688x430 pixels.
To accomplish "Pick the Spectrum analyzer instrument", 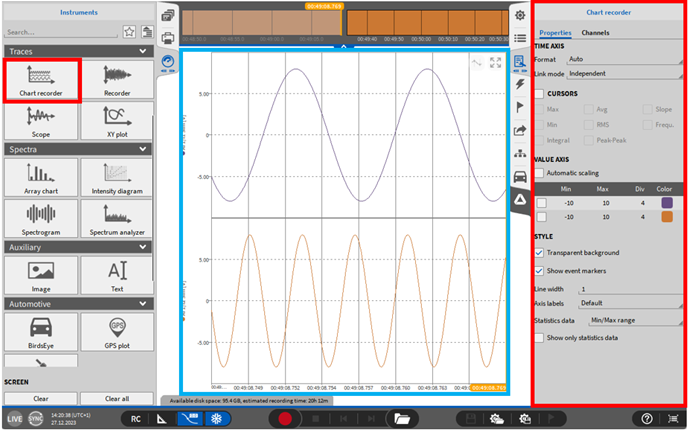I will 117,217.
